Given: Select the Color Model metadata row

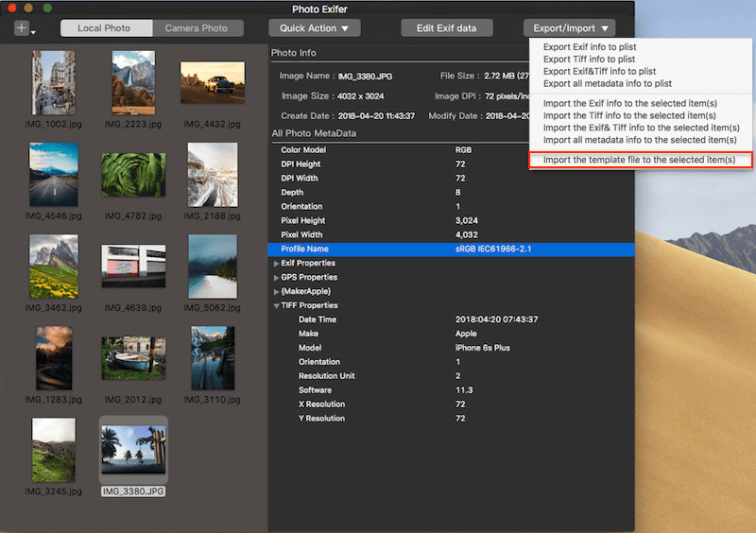Looking at the screenshot, I should click(x=451, y=150).
